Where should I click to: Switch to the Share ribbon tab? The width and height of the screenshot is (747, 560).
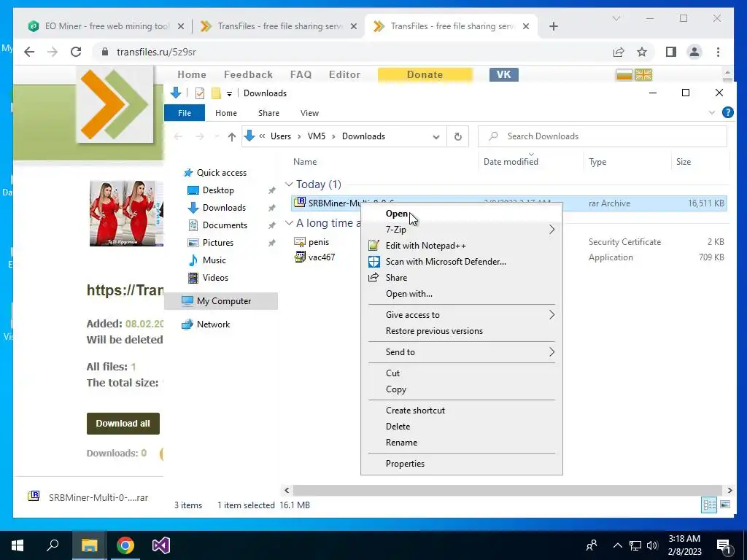click(x=268, y=113)
